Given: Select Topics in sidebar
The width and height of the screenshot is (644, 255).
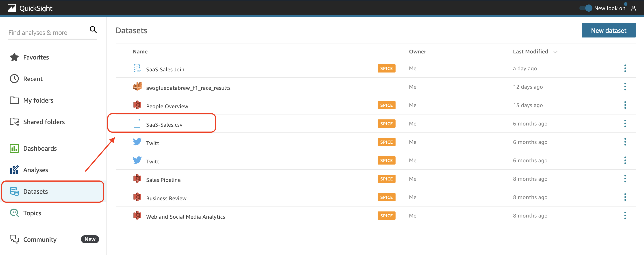Looking at the screenshot, I should click(x=32, y=213).
